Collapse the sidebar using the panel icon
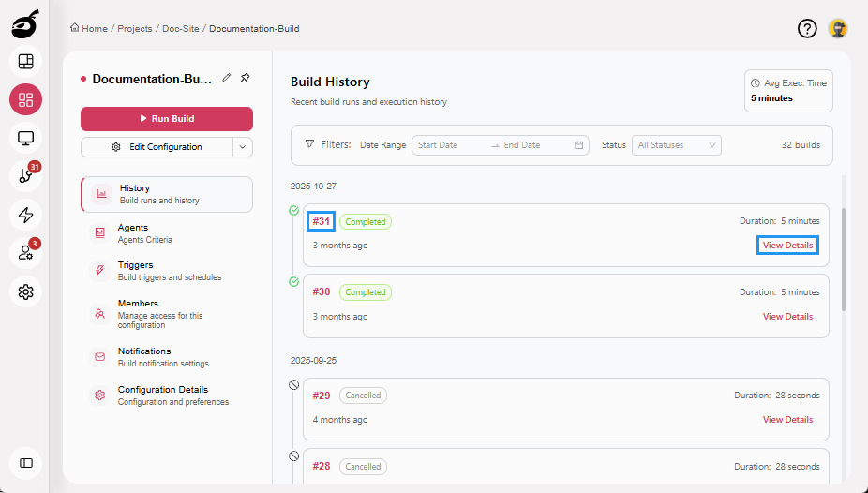 [25, 463]
